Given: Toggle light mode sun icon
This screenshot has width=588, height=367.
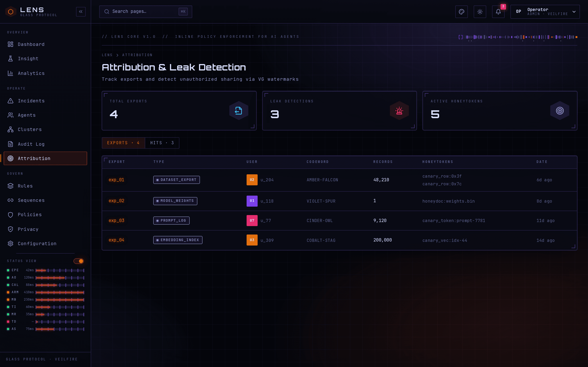Looking at the screenshot, I should pos(480,12).
